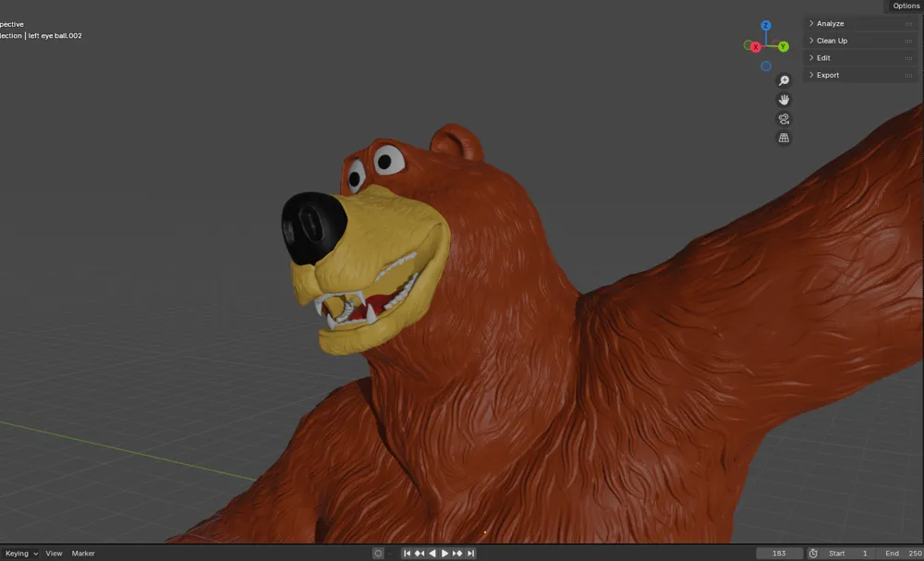Play the animation in reverse

[432, 554]
